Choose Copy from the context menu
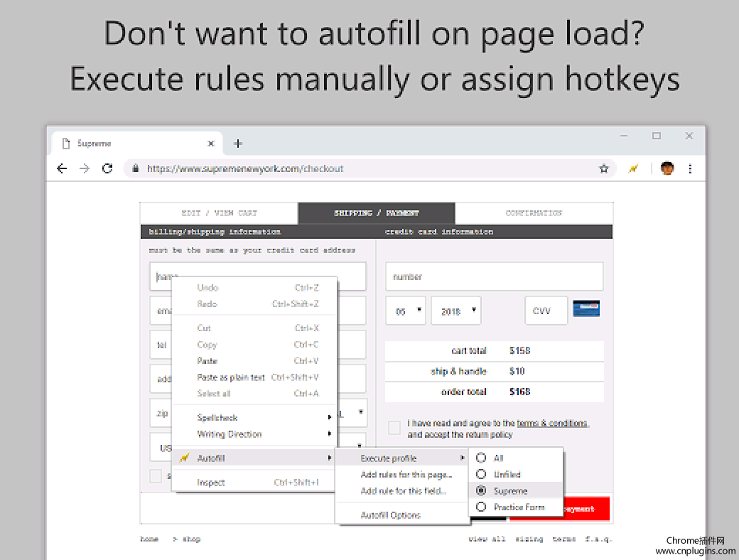Screen dimensions: 739x560 [x=254, y=345]
